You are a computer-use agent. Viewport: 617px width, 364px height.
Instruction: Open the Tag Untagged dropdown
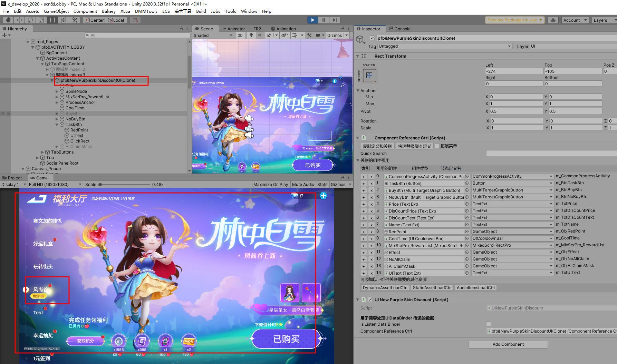click(x=445, y=46)
